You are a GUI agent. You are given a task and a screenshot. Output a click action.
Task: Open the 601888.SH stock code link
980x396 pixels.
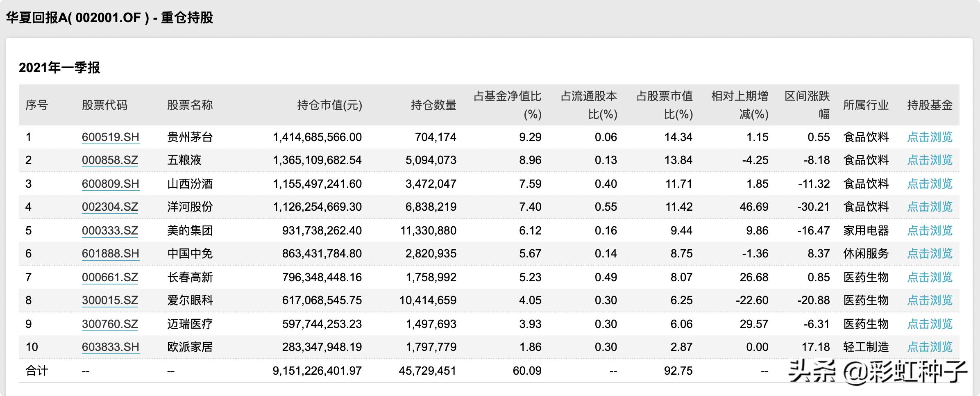[110, 254]
